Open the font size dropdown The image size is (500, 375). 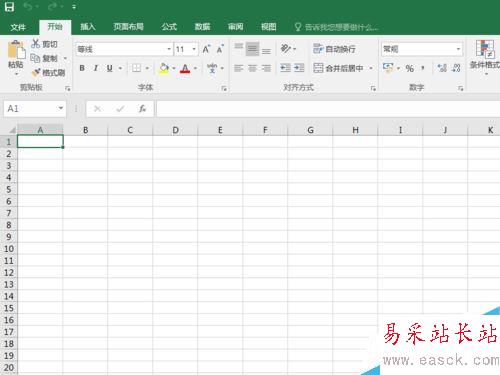click(x=194, y=49)
